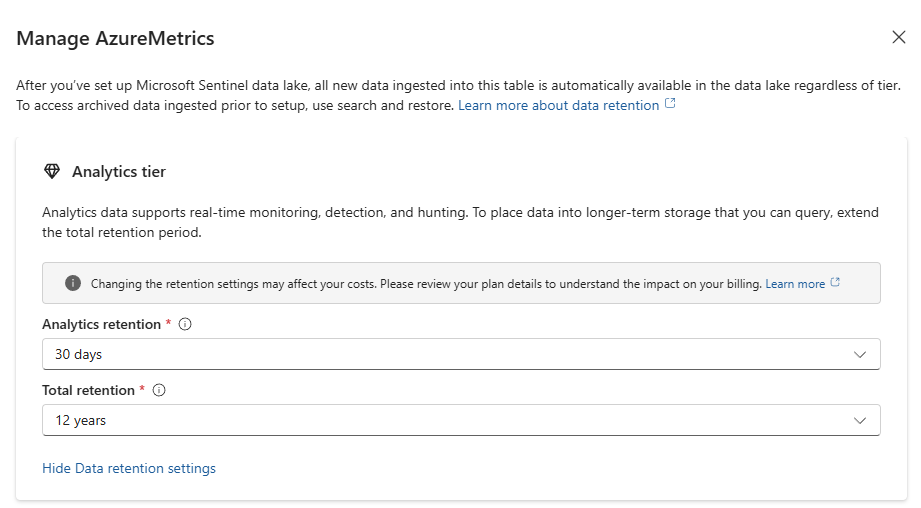This screenshot has width=921, height=508.
Task: Close the Manage AzureMetrics panel
Action: click(898, 37)
